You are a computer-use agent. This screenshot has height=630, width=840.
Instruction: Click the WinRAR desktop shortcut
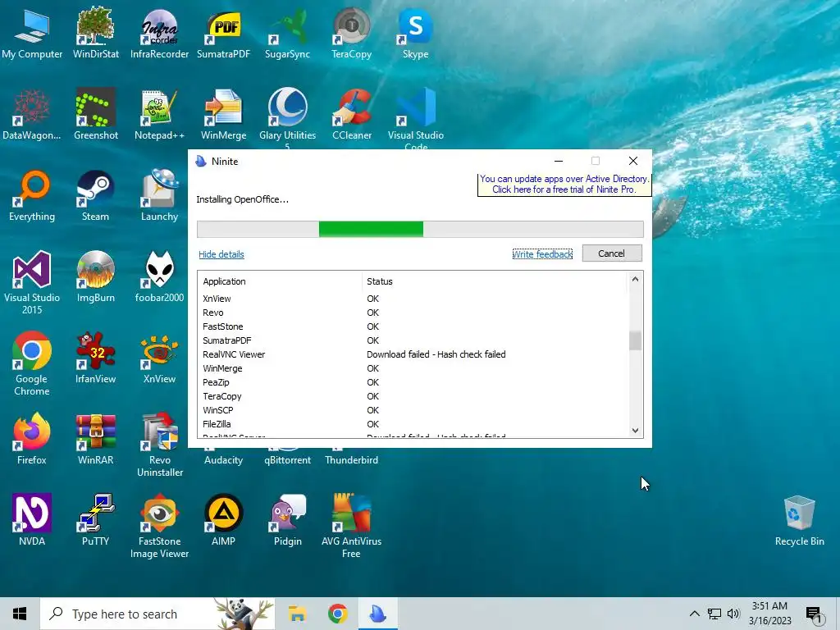click(95, 440)
